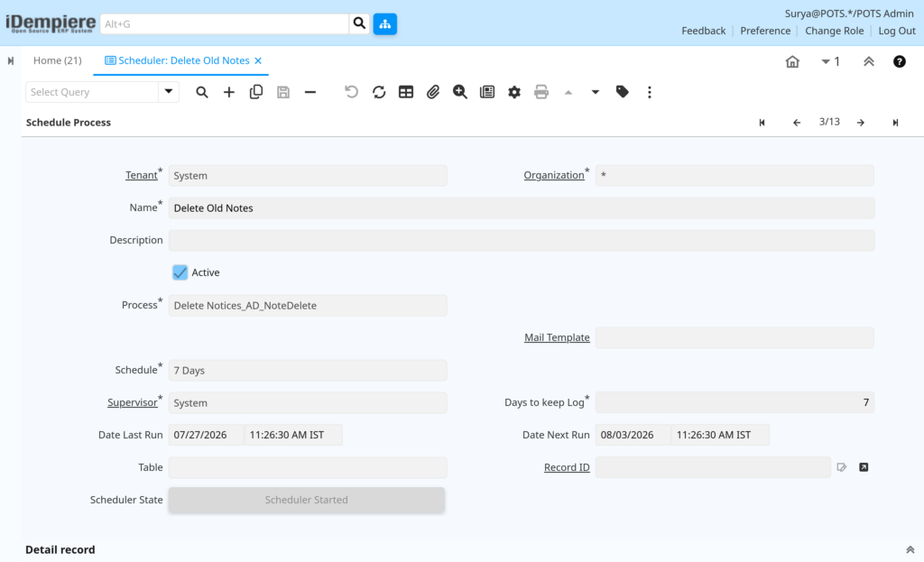Create a new record with plus icon

click(228, 92)
